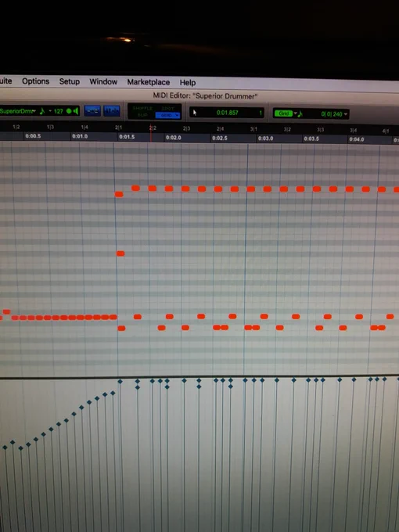The image size is (399, 532).
Task: Click time marker 0:04.0 in the ruler
Action: click(x=357, y=139)
